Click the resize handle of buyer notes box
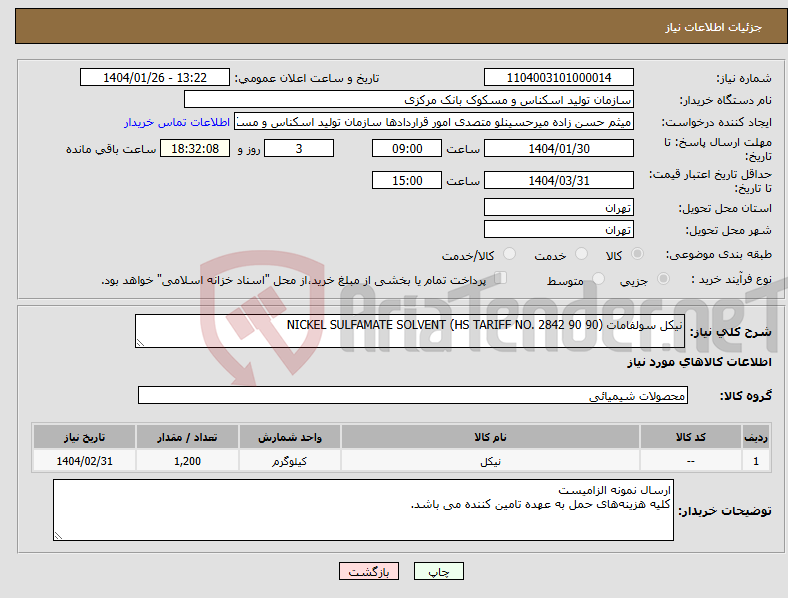The image size is (788, 598). tap(58, 536)
